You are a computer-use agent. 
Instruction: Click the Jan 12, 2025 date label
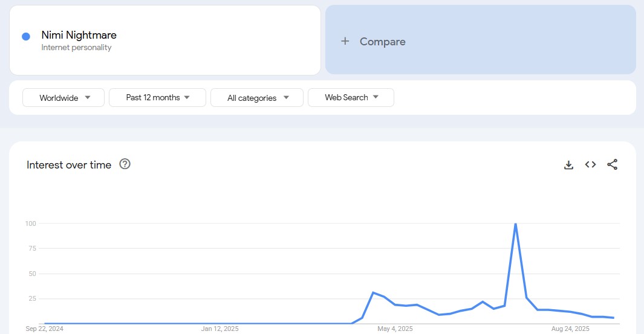click(220, 329)
